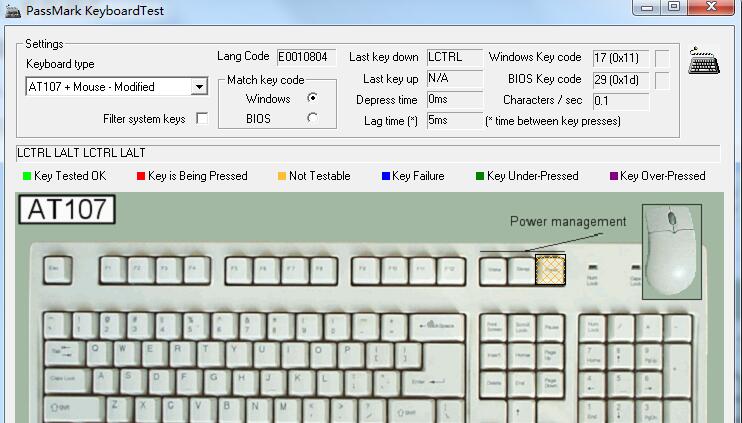Click the Q key on the keyboard image
This screenshot has width=742, height=423.
[x=99, y=353]
